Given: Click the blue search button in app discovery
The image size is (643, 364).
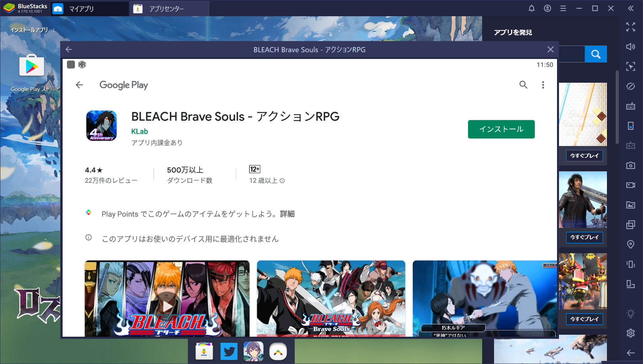Looking at the screenshot, I should pos(595,54).
